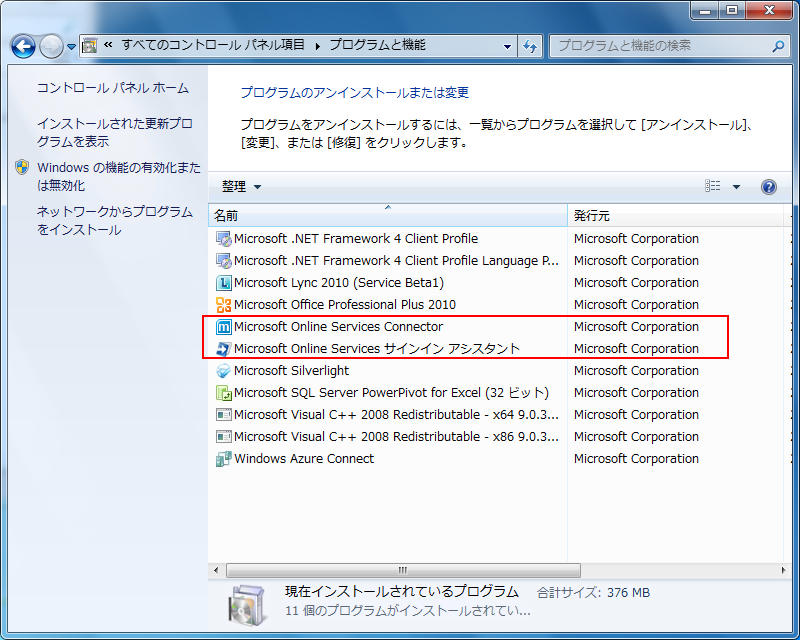Screen dimensions: 800x640
Task: Click the Silverlight program icon
Action: pyautogui.click(x=223, y=371)
